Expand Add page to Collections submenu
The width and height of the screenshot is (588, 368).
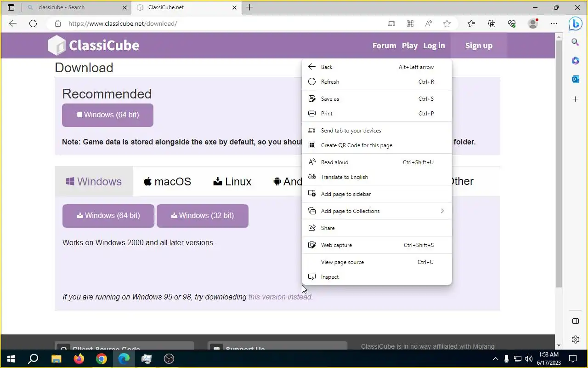(x=377, y=211)
